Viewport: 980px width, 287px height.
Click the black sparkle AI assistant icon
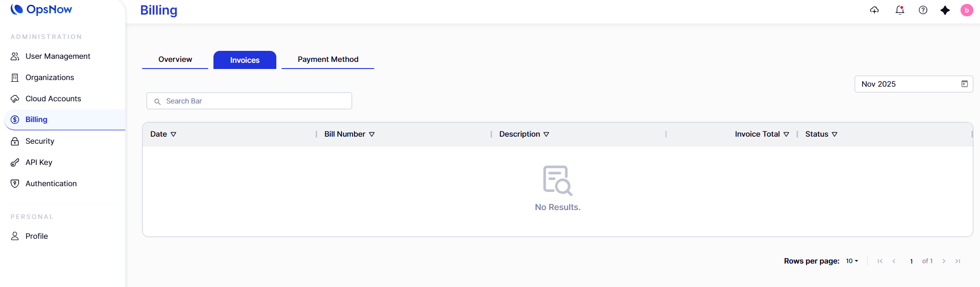(945, 10)
